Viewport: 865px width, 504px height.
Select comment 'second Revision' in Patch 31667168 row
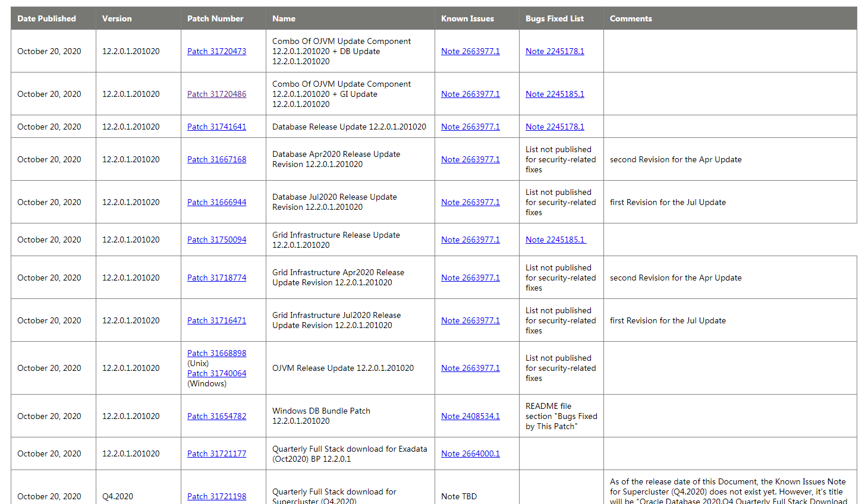point(676,159)
